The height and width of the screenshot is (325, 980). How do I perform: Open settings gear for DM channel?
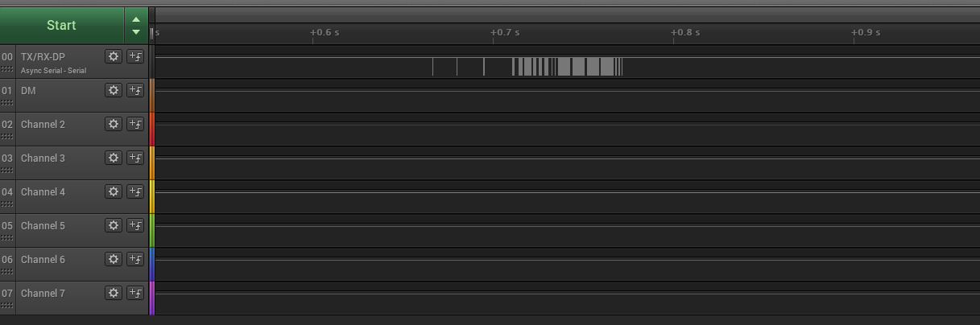[114, 90]
